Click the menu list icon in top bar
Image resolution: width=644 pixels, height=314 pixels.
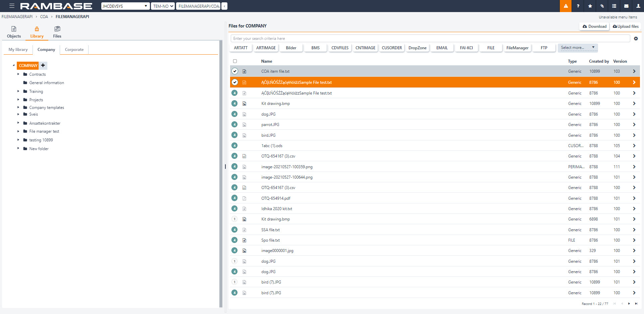tap(614, 6)
